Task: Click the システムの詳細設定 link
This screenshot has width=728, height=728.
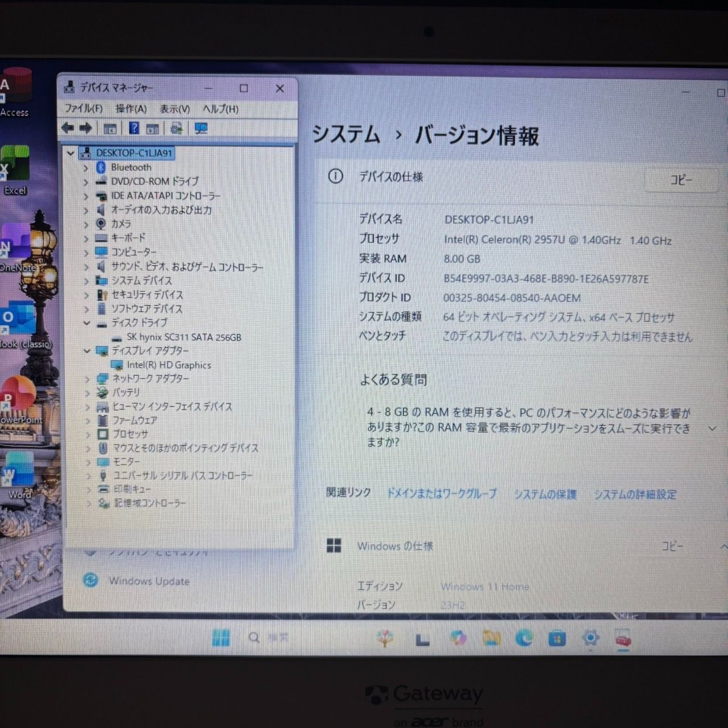Action: pos(635,494)
